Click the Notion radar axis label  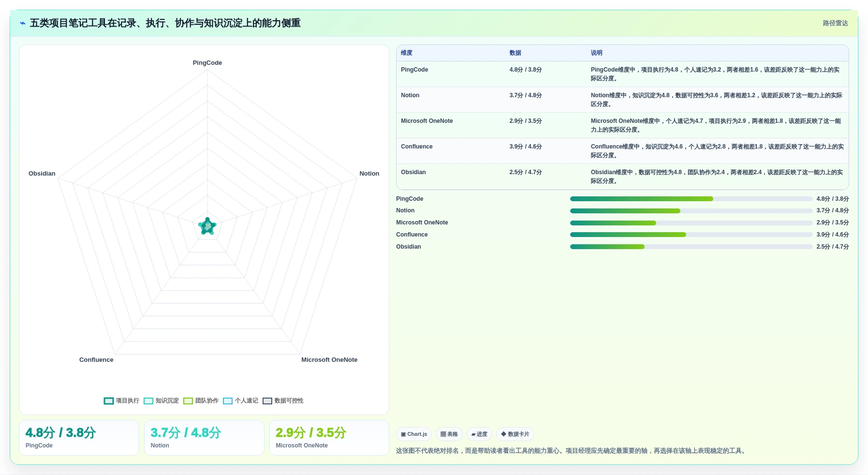click(x=369, y=174)
